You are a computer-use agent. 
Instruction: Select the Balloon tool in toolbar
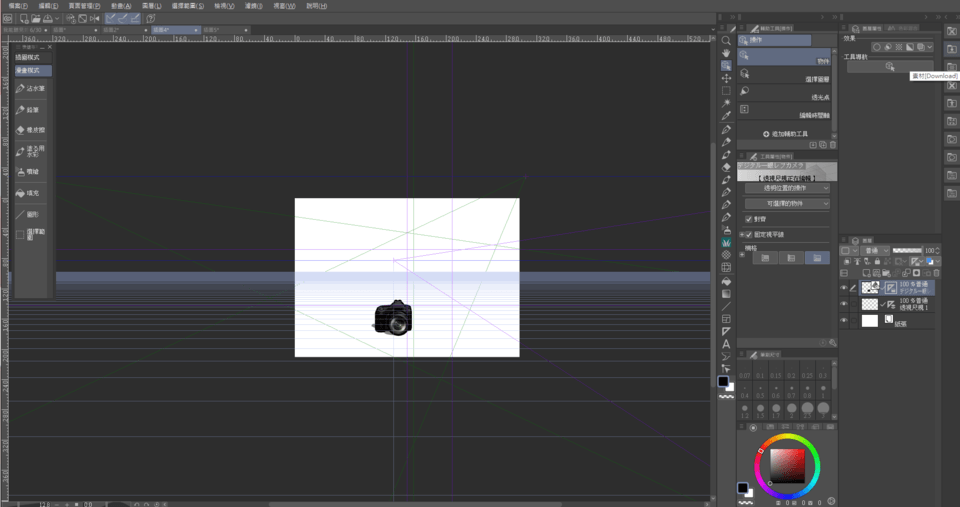pyautogui.click(x=726, y=356)
